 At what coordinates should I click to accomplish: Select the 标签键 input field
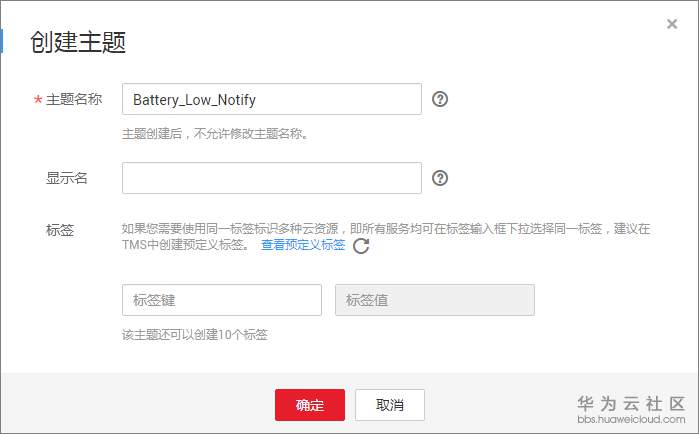click(x=222, y=300)
